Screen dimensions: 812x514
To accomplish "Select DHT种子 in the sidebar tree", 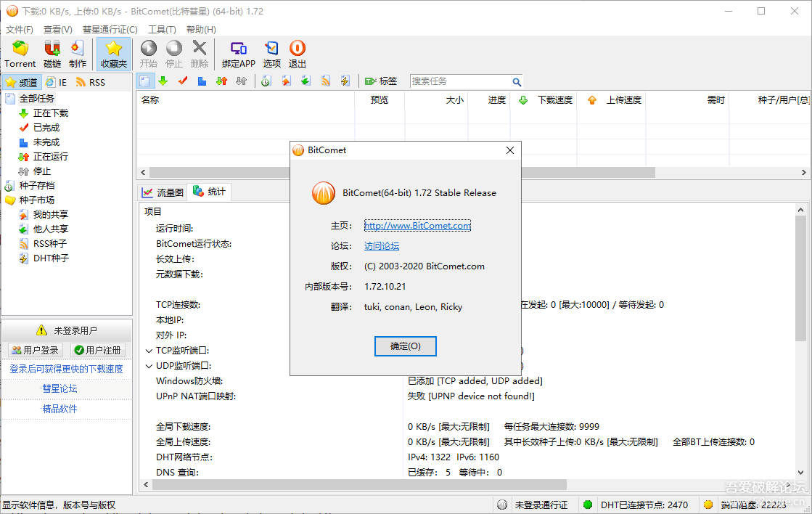I will point(52,258).
